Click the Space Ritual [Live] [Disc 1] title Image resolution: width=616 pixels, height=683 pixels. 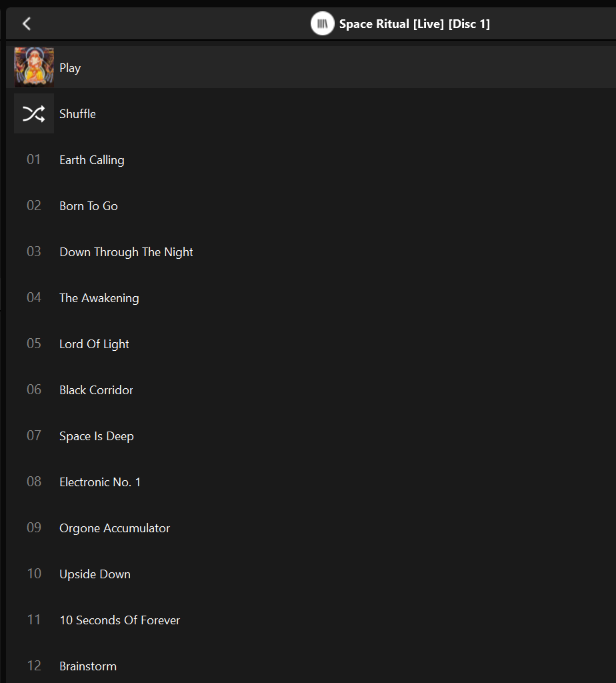click(415, 24)
